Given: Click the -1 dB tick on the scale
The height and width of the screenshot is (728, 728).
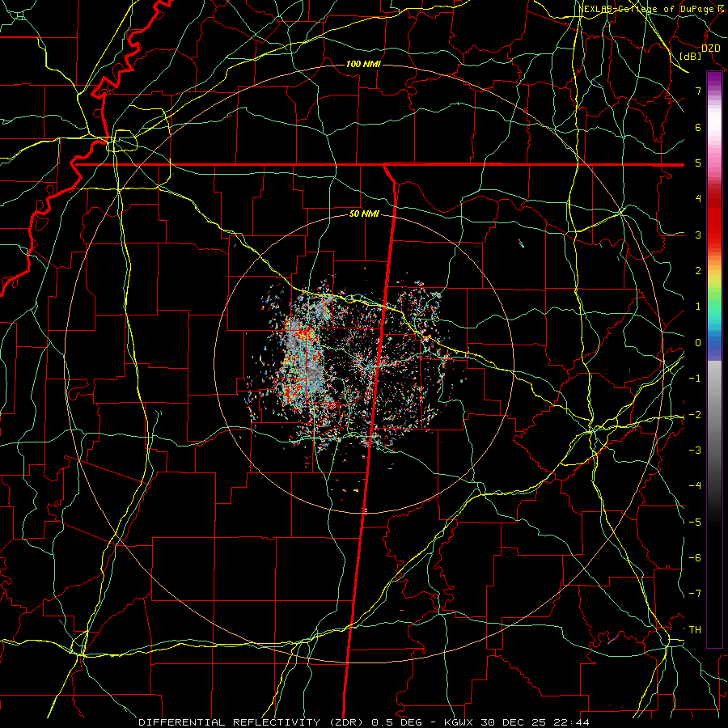Looking at the screenshot, I should click(695, 379).
